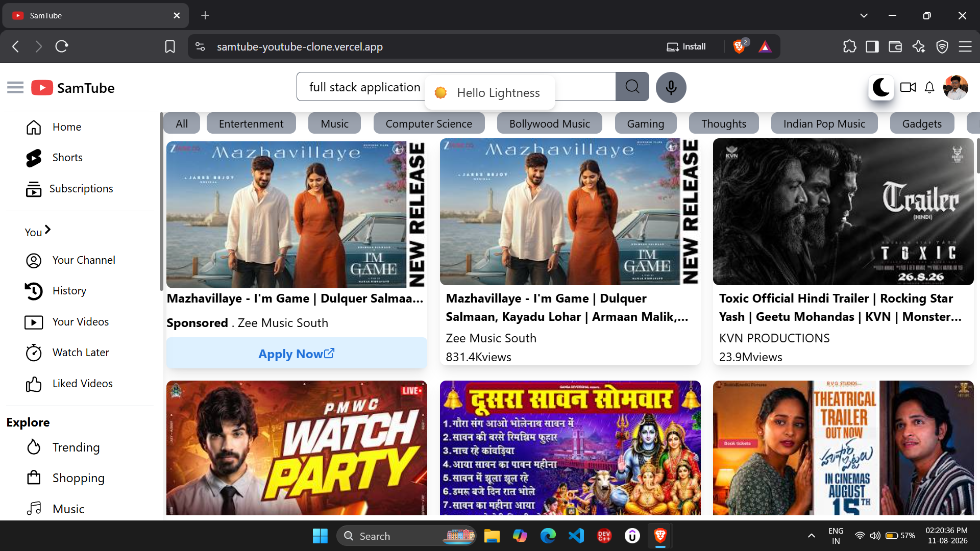This screenshot has width=980, height=551.
Task: Click the Install app button
Action: click(686, 46)
